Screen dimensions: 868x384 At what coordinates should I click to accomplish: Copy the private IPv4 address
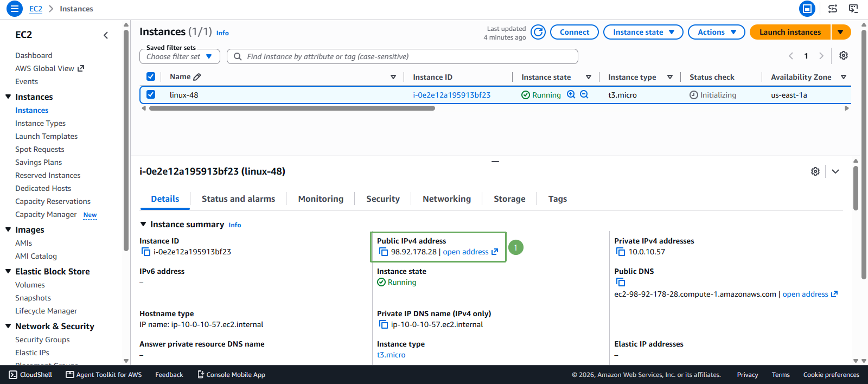(621, 252)
